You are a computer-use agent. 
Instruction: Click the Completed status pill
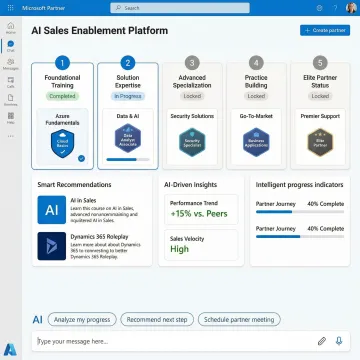62,96
